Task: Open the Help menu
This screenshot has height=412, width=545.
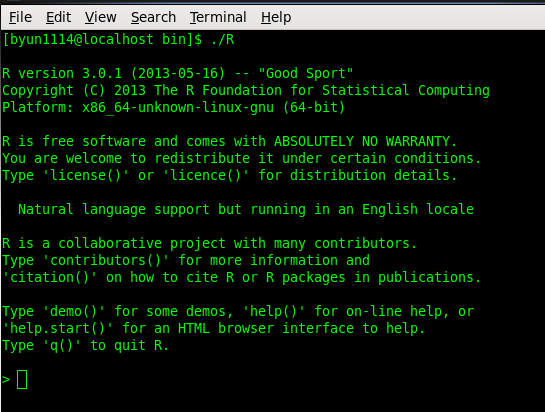Action: pos(276,17)
